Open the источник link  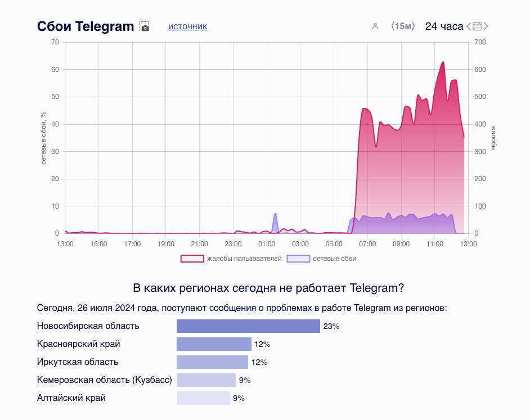click(187, 26)
